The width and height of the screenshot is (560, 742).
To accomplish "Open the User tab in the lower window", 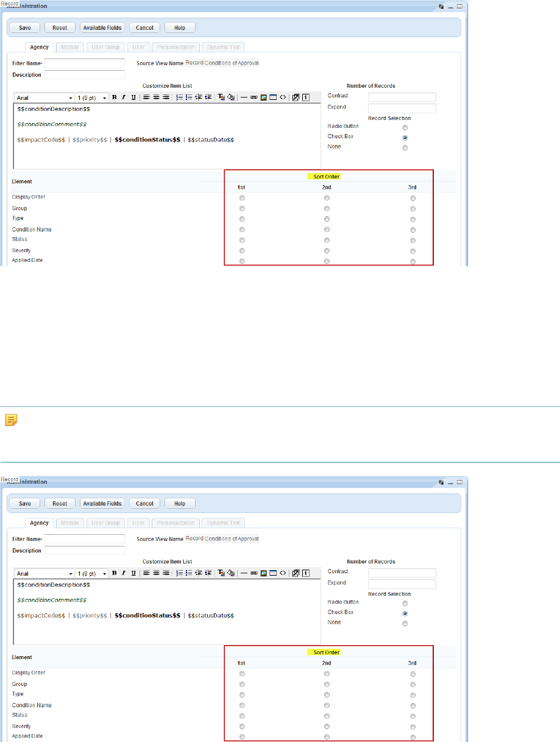I will [138, 523].
